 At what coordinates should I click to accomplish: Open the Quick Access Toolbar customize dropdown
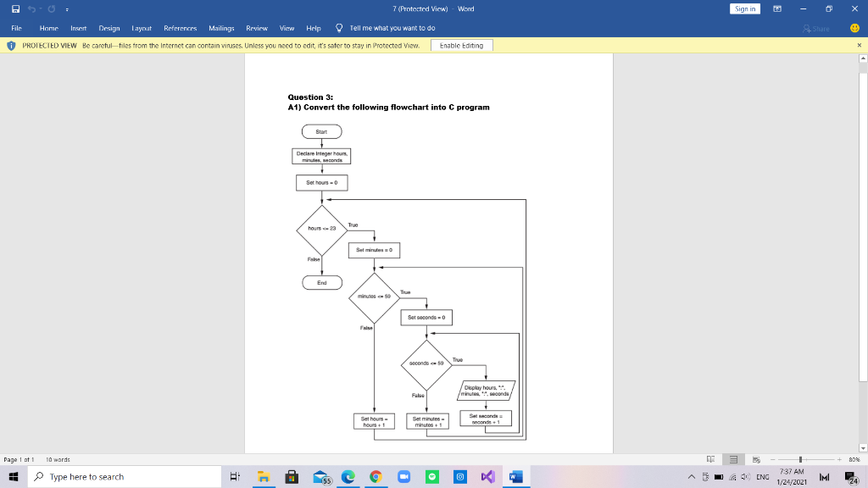pos(66,8)
